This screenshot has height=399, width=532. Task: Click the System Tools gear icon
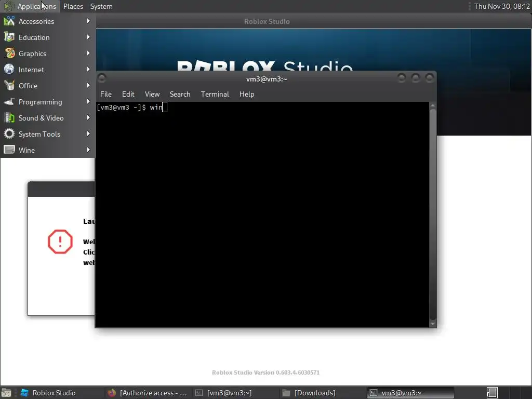[9, 134]
